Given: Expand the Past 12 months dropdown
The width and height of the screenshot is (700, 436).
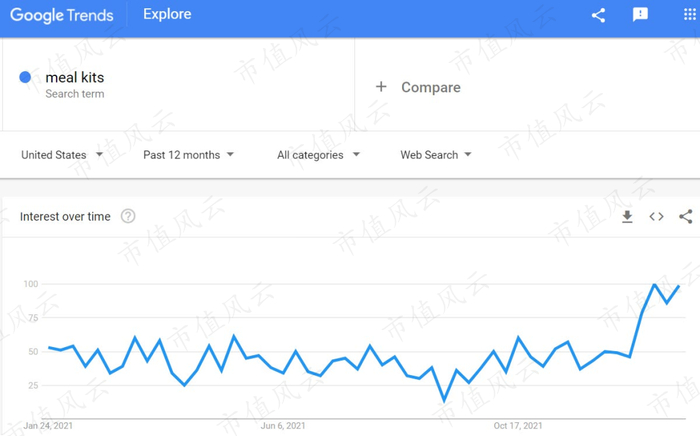Looking at the screenshot, I should (189, 155).
